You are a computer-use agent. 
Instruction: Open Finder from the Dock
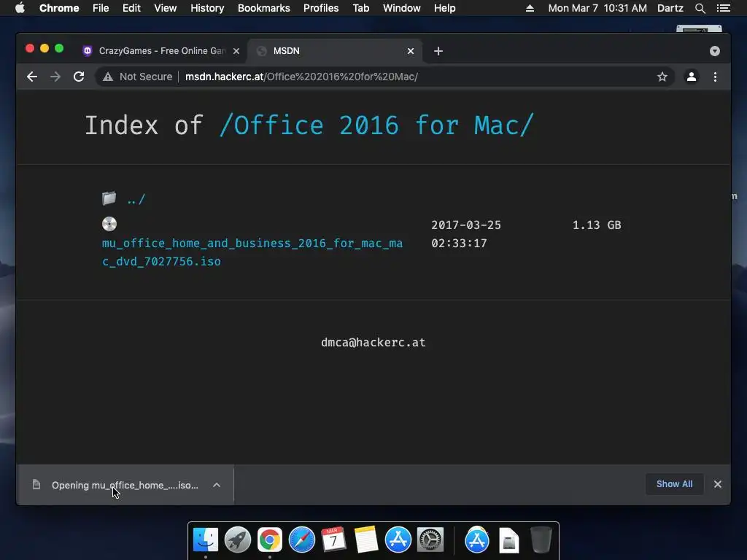coord(206,540)
